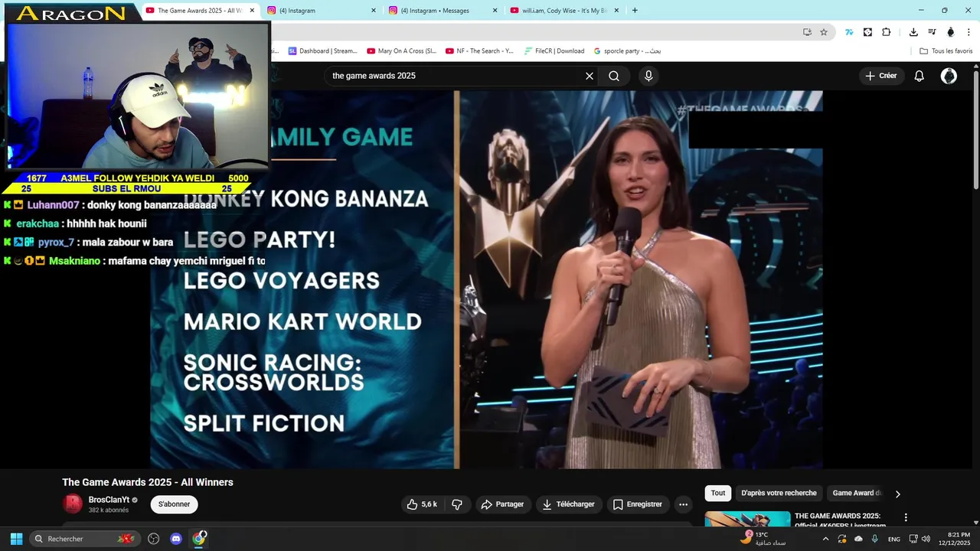The width and height of the screenshot is (980, 551).
Task: Open weather widget showing 13°C
Action: tap(763, 539)
